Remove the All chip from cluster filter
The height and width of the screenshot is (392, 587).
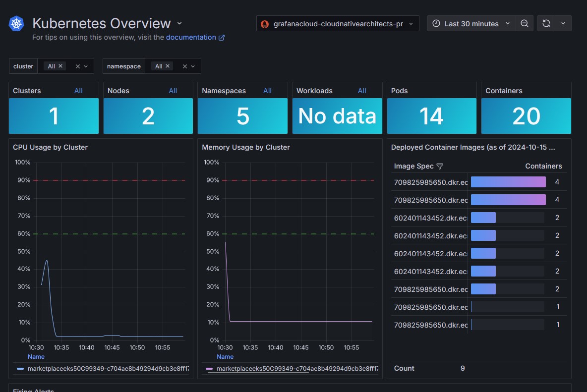pyautogui.click(x=60, y=66)
